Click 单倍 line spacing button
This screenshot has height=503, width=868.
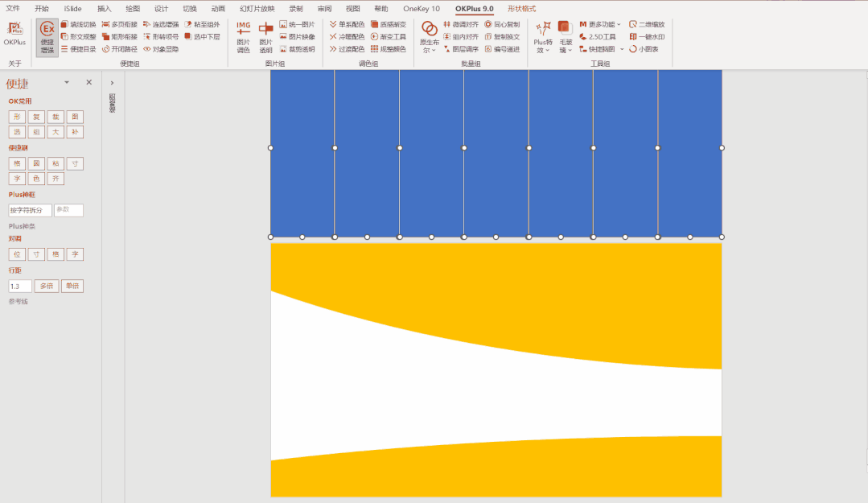click(x=72, y=286)
